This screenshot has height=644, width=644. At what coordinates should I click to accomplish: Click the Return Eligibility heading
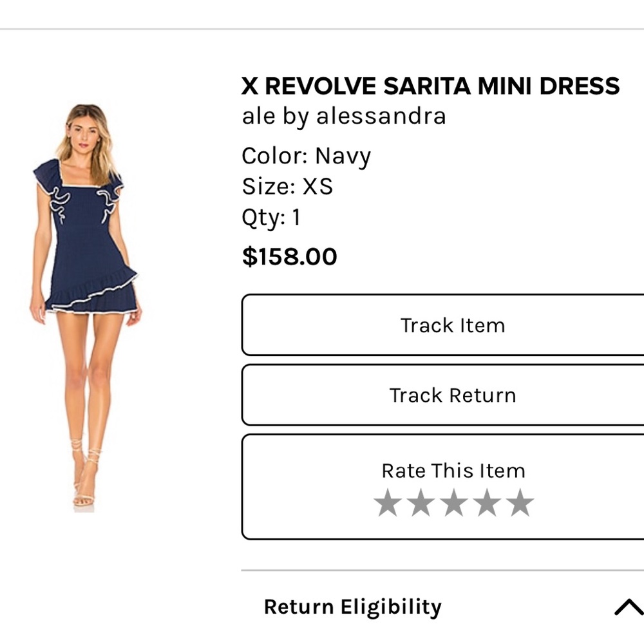352,606
